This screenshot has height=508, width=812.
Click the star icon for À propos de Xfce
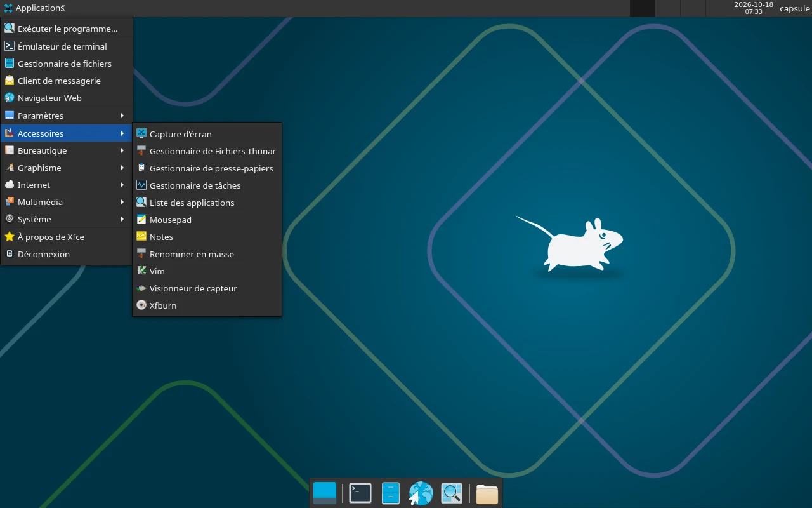[10, 237]
